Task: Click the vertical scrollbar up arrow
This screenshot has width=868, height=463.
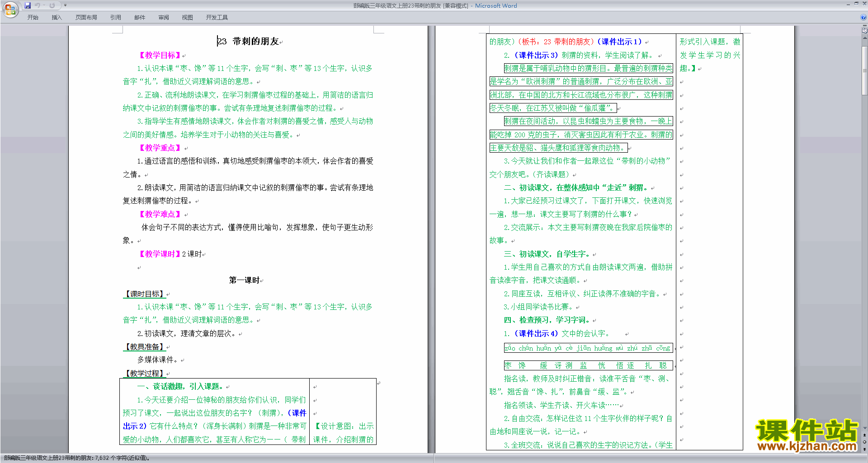Action: coord(864,37)
